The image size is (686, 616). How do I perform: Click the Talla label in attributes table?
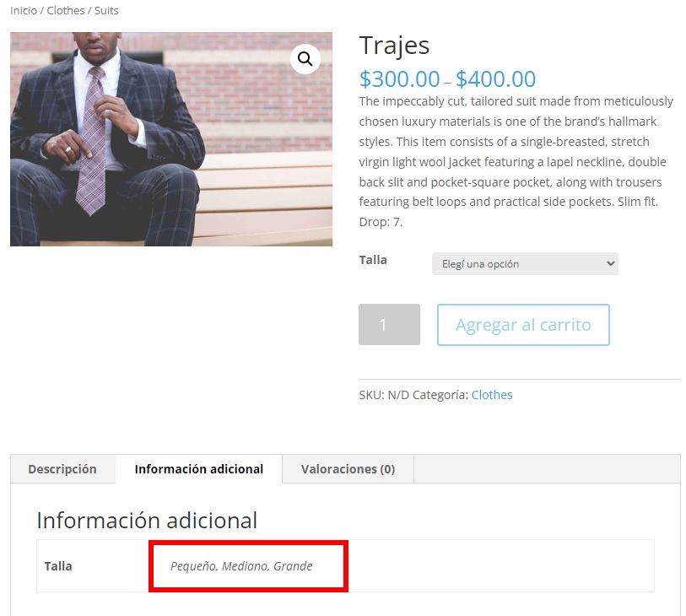pyautogui.click(x=58, y=566)
